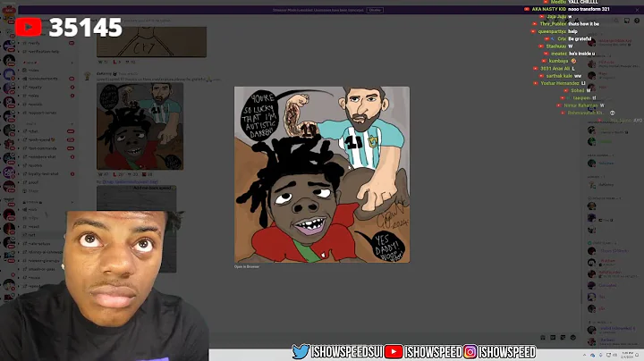Click the W reaction showing 47
Screen dimensions: 644x361
pyautogui.click(x=103, y=174)
